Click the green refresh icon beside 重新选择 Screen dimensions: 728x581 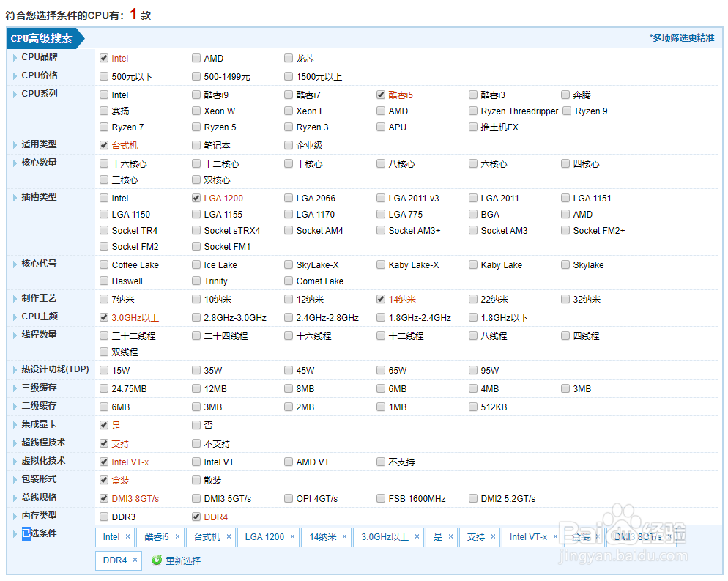(x=157, y=560)
